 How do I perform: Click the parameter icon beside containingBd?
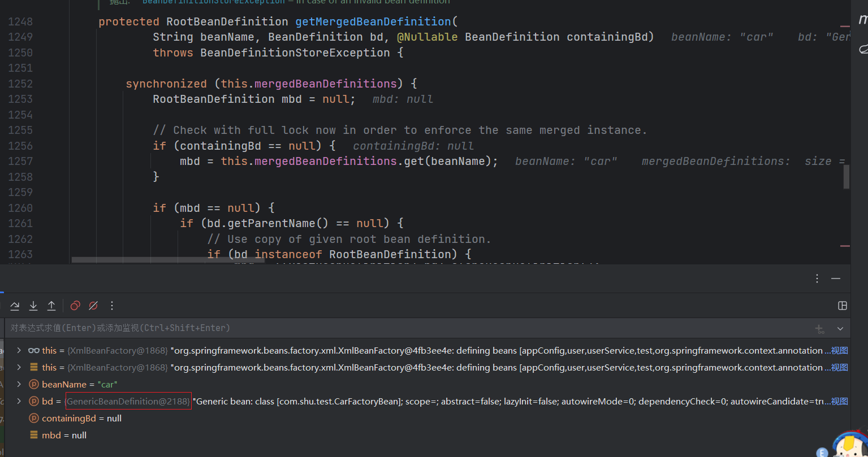[34, 418]
